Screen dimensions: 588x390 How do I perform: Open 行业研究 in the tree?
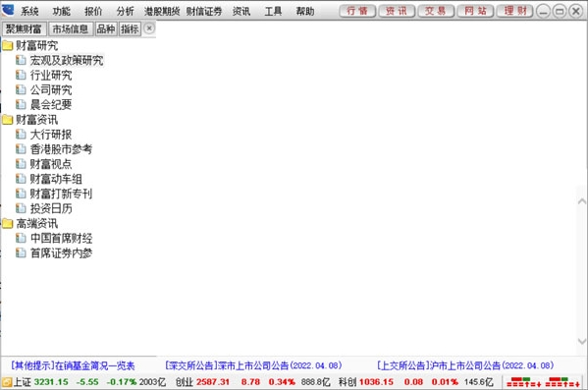pos(51,75)
